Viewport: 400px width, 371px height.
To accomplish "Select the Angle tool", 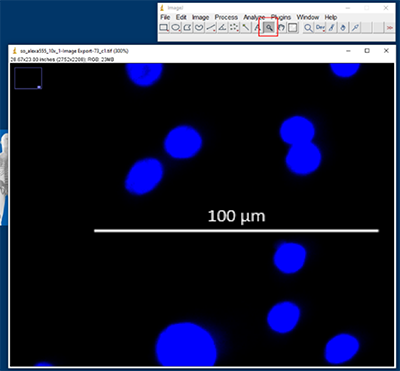I will tap(222, 28).
